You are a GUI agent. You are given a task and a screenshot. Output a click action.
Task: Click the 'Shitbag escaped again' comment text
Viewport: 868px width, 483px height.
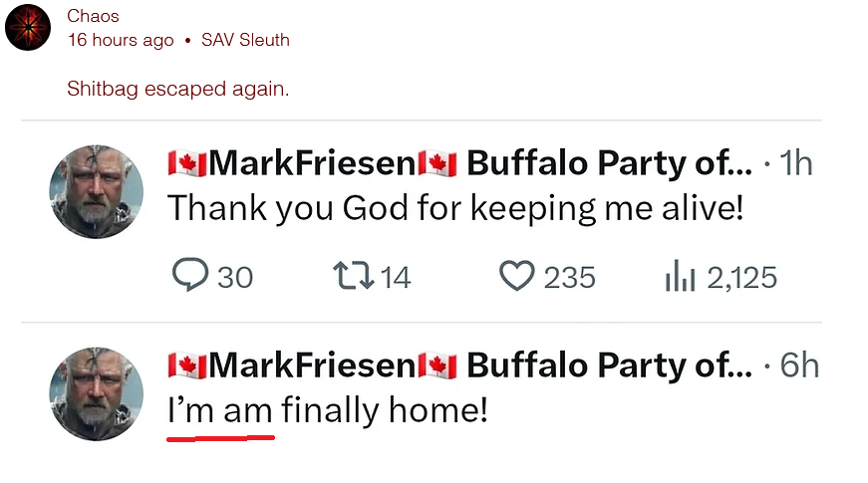tap(177, 89)
